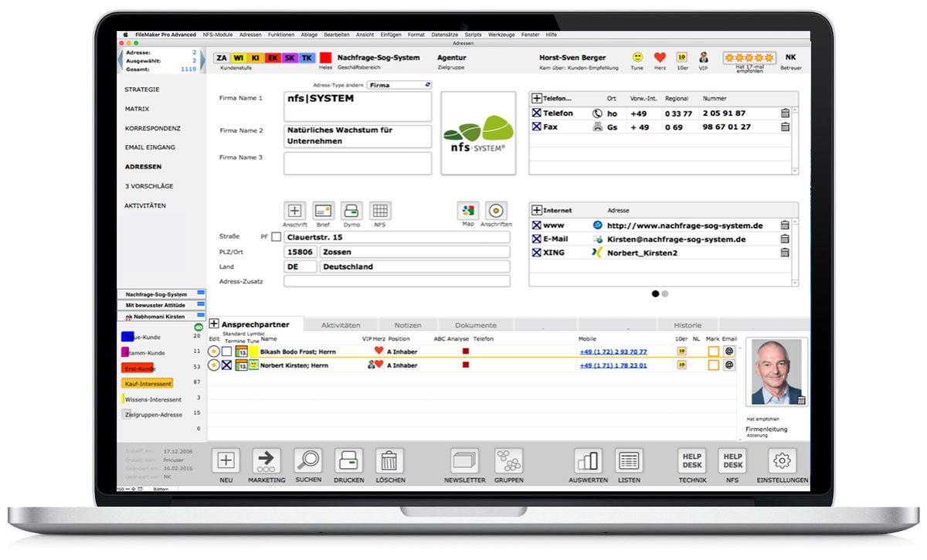927x560 pixels.
Task: Open the Scripts menu
Action: [473, 35]
